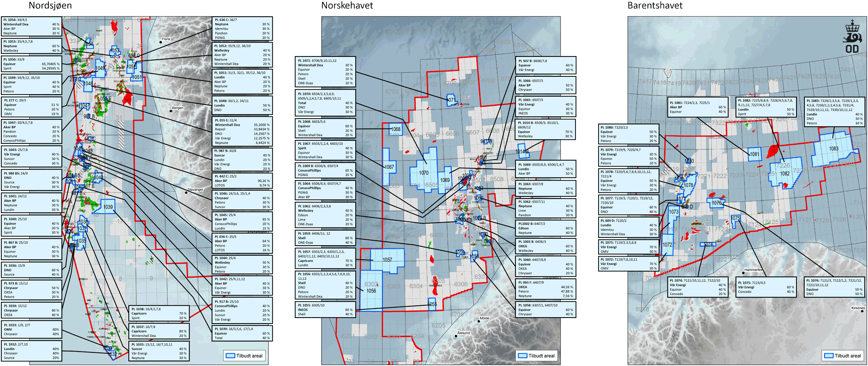Choose the PL 984 BS: 24/9 box
Viewport: 868px width, 366px height.
31,180
